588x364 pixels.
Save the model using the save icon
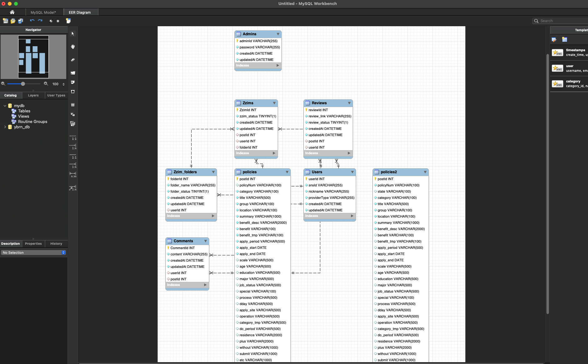(x=21, y=21)
